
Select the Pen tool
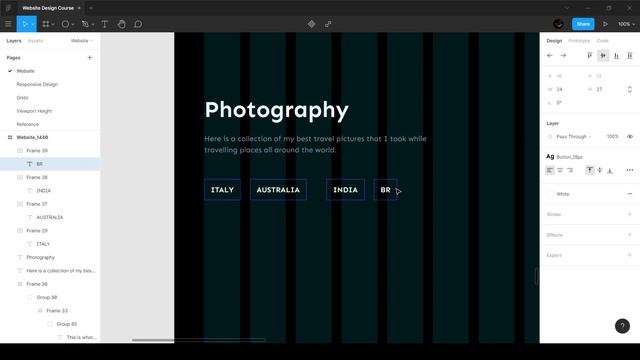(x=85, y=24)
